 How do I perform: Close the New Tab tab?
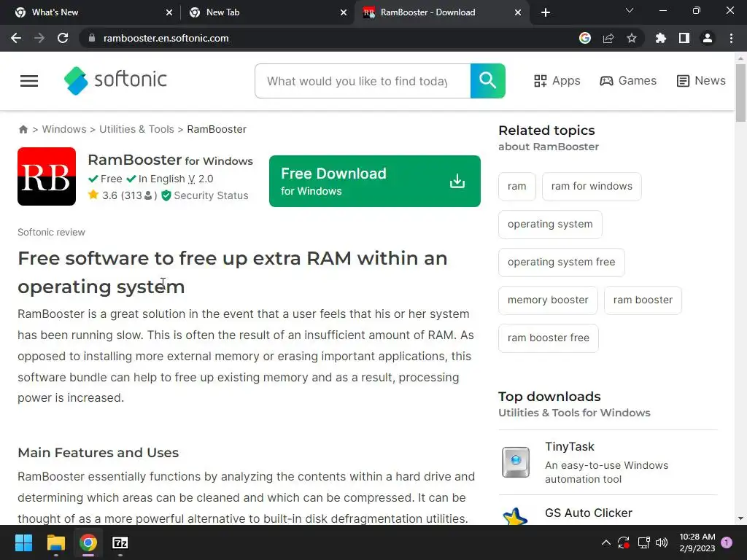point(344,12)
